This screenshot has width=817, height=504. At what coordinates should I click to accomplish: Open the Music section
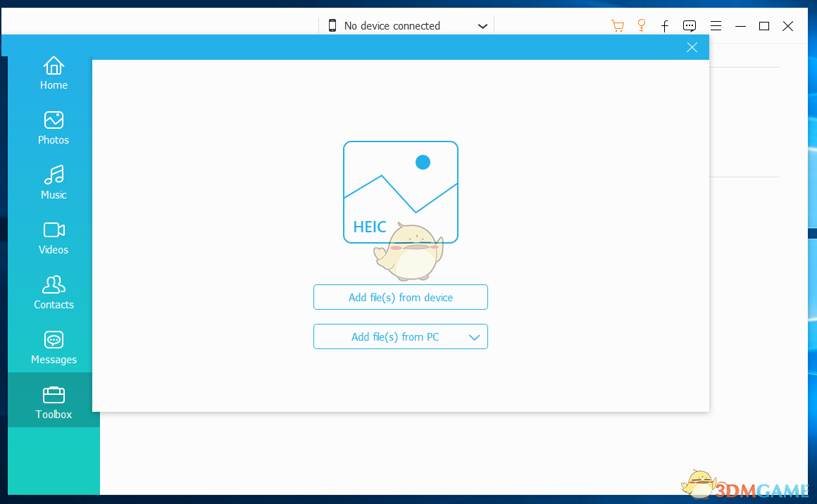[54, 183]
